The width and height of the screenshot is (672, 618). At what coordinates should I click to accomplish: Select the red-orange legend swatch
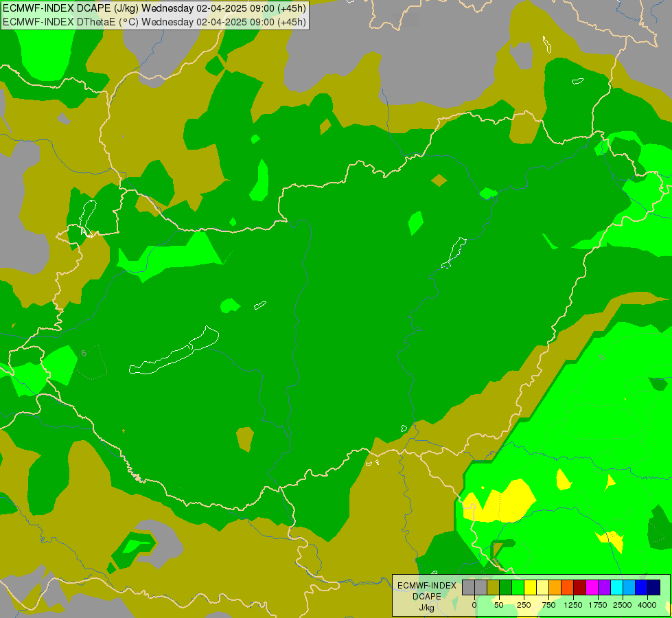pos(568,588)
